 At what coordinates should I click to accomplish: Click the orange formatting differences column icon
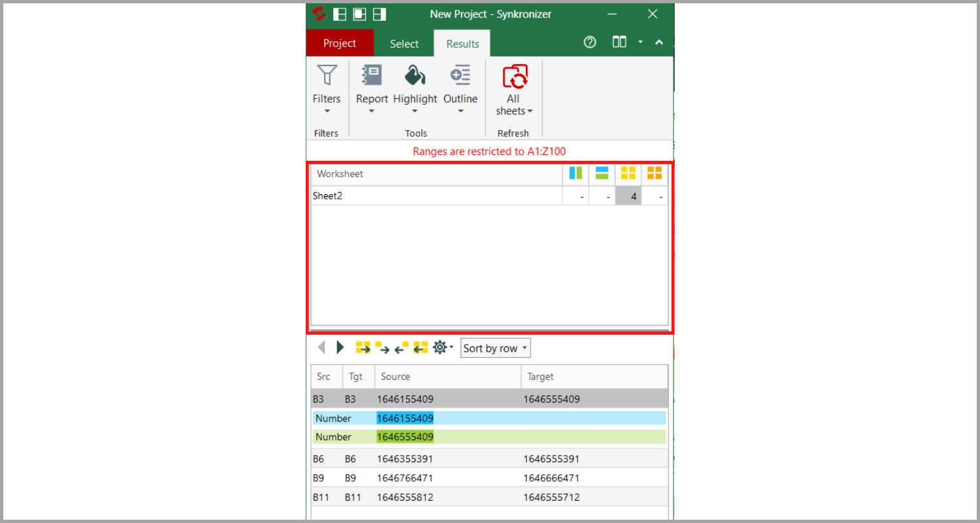coord(654,173)
